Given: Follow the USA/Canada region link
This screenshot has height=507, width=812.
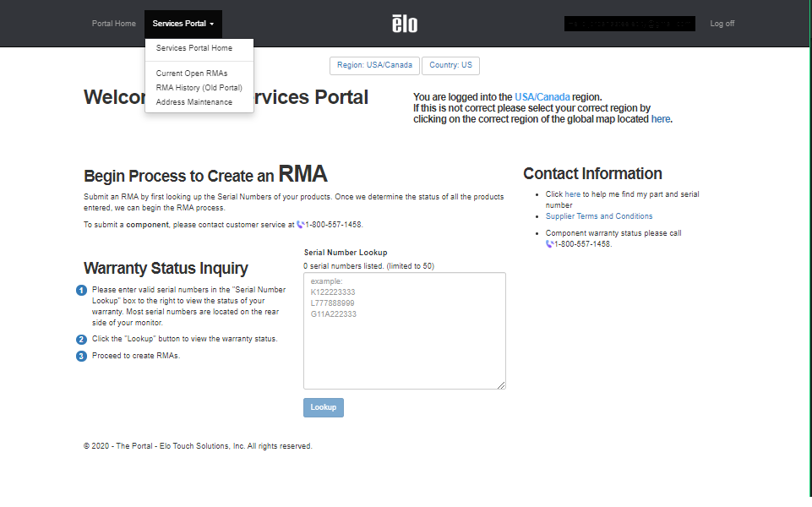Looking at the screenshot, I should click(542, 97).
